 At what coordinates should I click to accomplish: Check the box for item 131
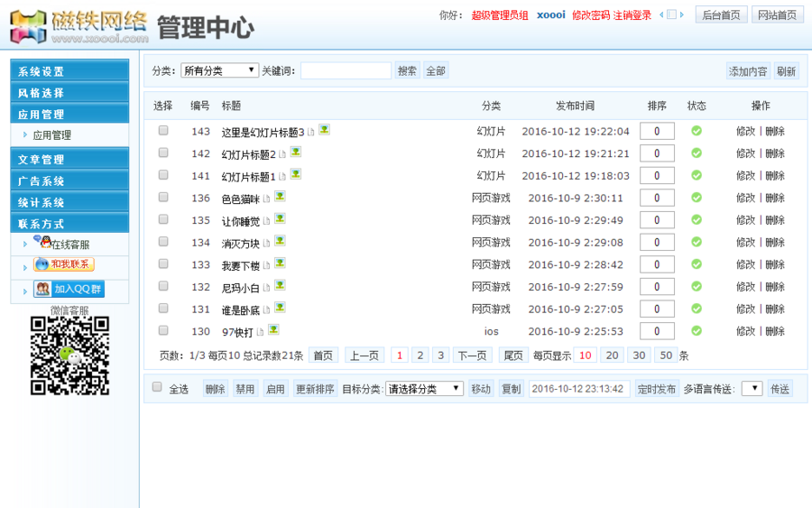[x=163, y=308]
